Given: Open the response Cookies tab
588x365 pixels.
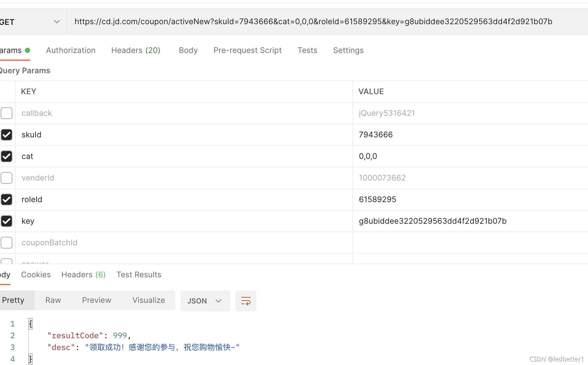Looking at the screenshot, I should tap(36, 275).
